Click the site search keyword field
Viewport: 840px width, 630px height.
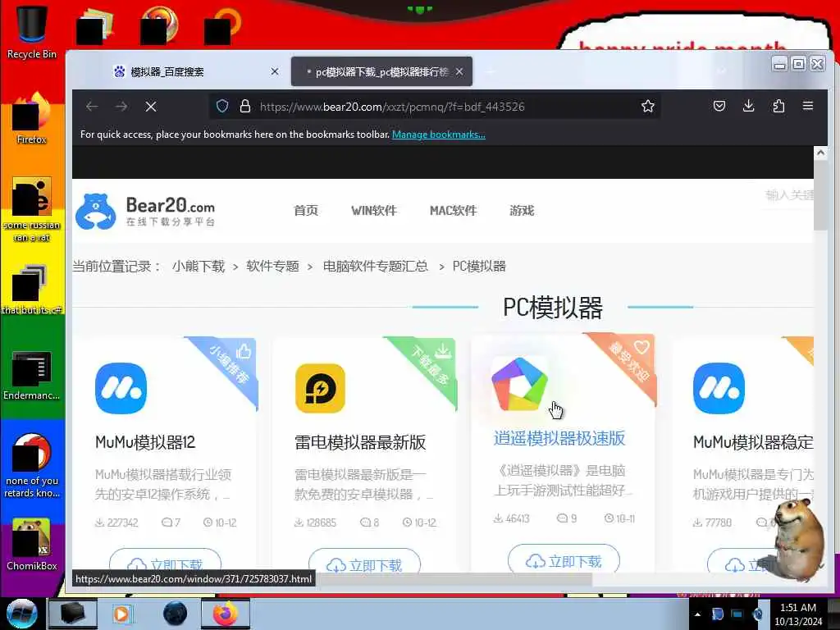789,195
